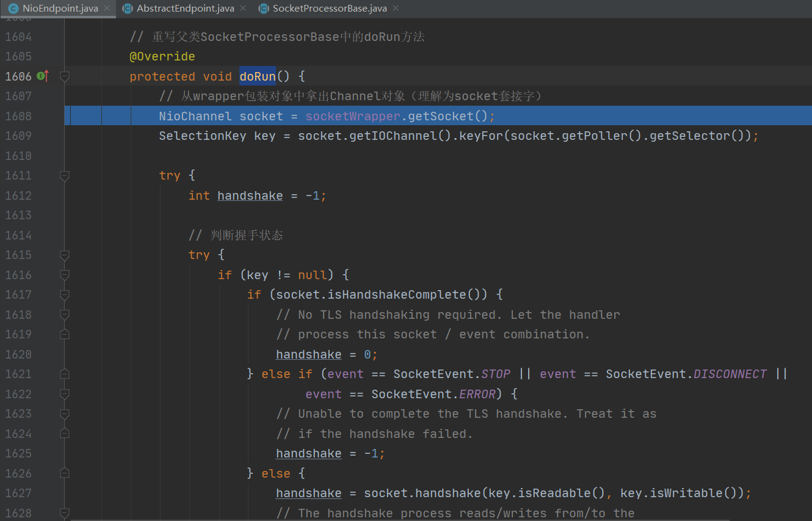Screen dimensions: 812x521
Task: Click the 'null' keyword on line 1616
Action: click(x=313, y=275)
